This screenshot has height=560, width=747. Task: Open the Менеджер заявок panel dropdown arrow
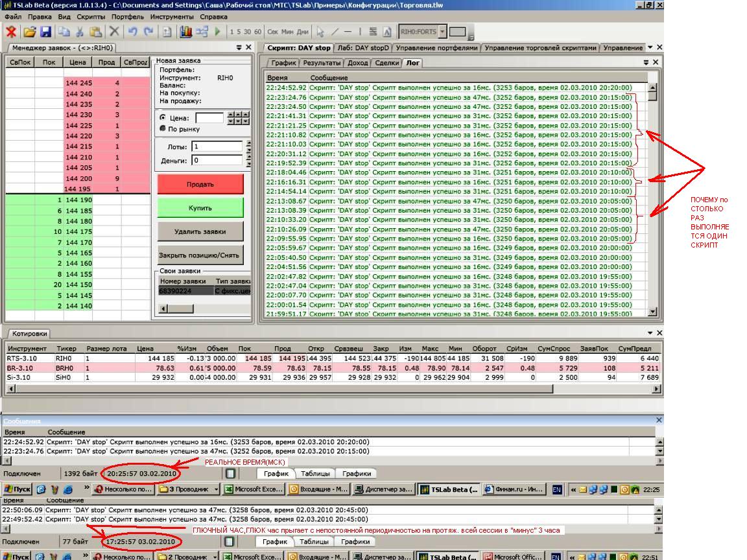[x=238, y=47]
